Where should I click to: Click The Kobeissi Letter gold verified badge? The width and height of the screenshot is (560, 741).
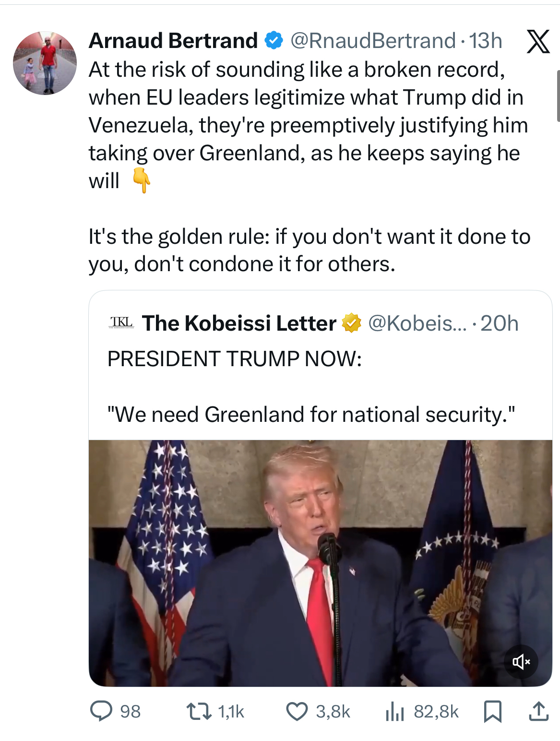pos(351,323)
